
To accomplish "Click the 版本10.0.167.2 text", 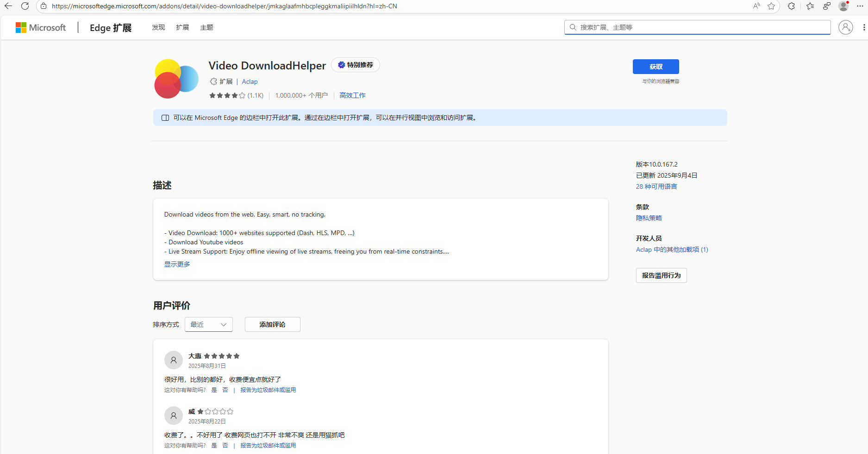I will (x=656, y=164).
